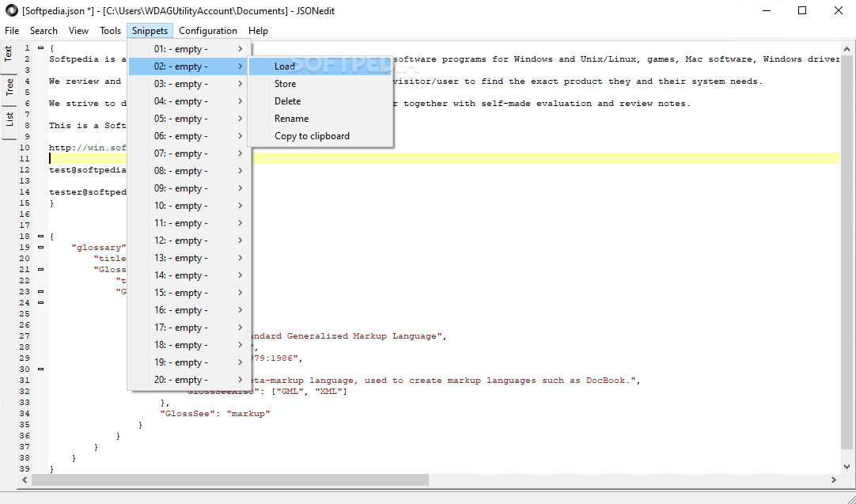Choose Store in snippet submenu

(x=320, y=84)
